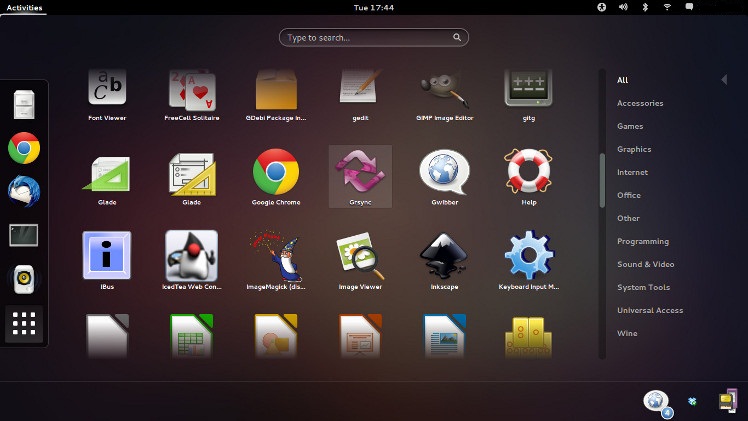Open the orange LibreOffice Impress presentation icon
The height and width of the screenshot is (421, 748).
pyautogui.click(x=360, y=336)
